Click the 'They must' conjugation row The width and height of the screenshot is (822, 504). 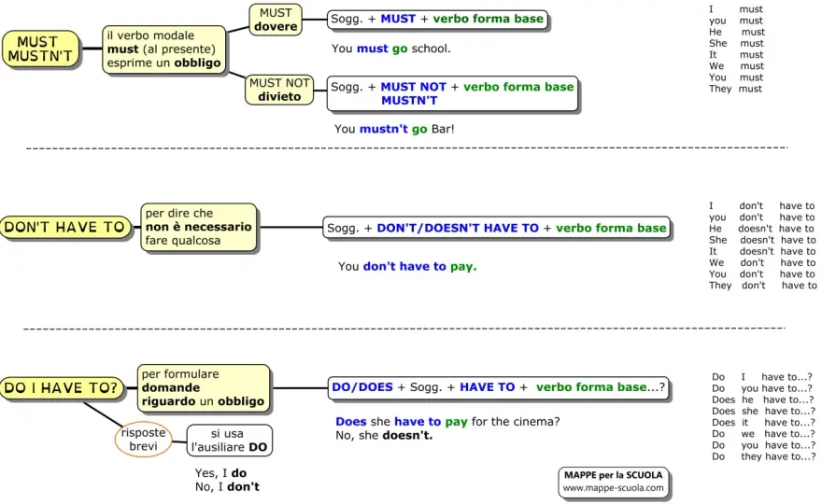tap(735, 89)
